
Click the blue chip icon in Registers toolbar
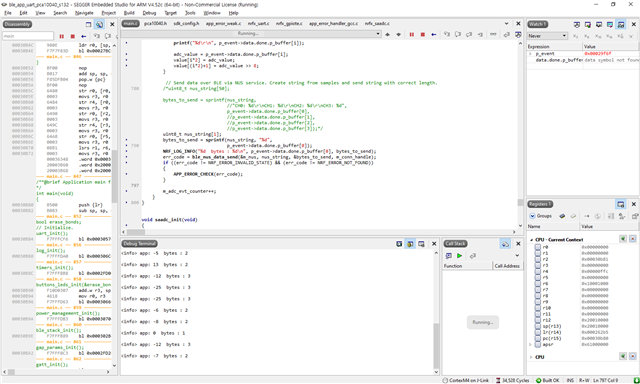click(562, 216)
